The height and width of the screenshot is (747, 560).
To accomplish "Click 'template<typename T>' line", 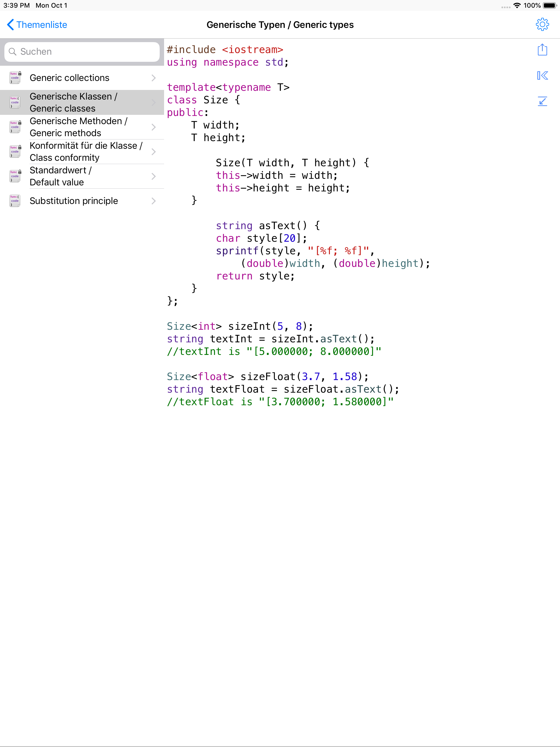I will 228,87.
